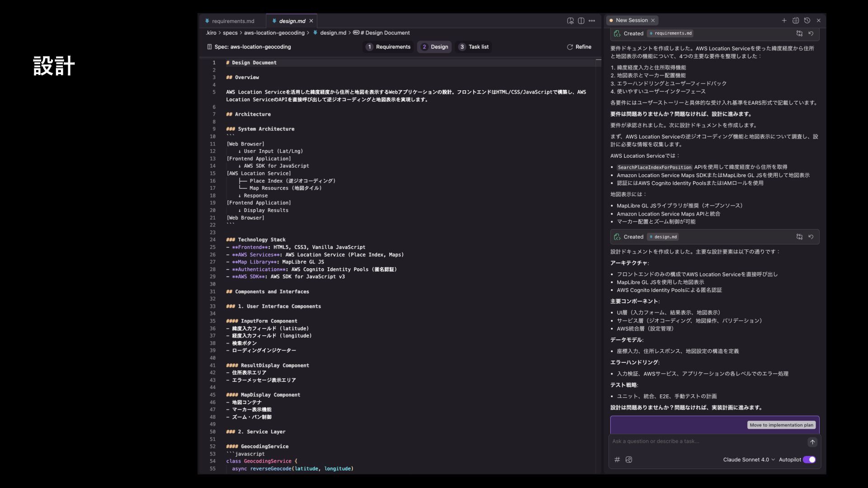The height and width of the screenshot is (488, 868).
Task: Click specs in the breadcrumb
Action: coord(230,33)
